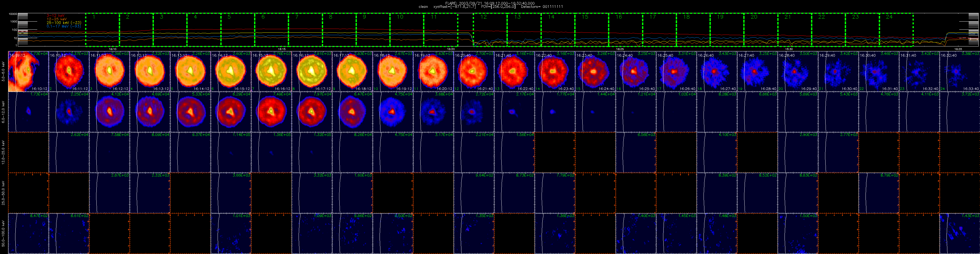Select time interval 5 in light curve

click(x=238, y=30)
